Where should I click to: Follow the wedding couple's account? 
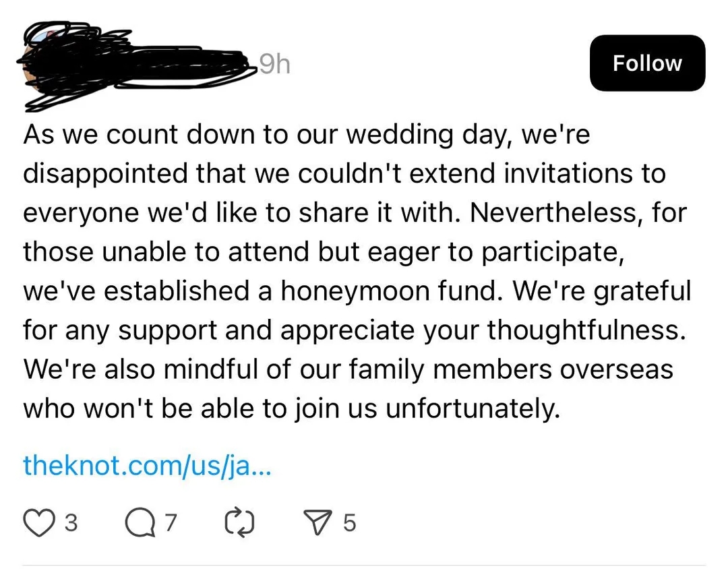pos(646,63)
